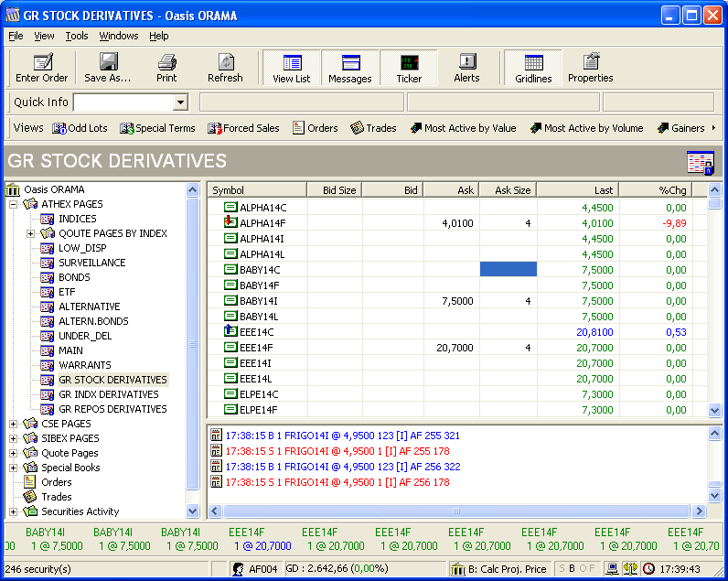Screen dimensions: 728x581
Task: Open the Orders view in Views bar
Action: coord(316,128)
